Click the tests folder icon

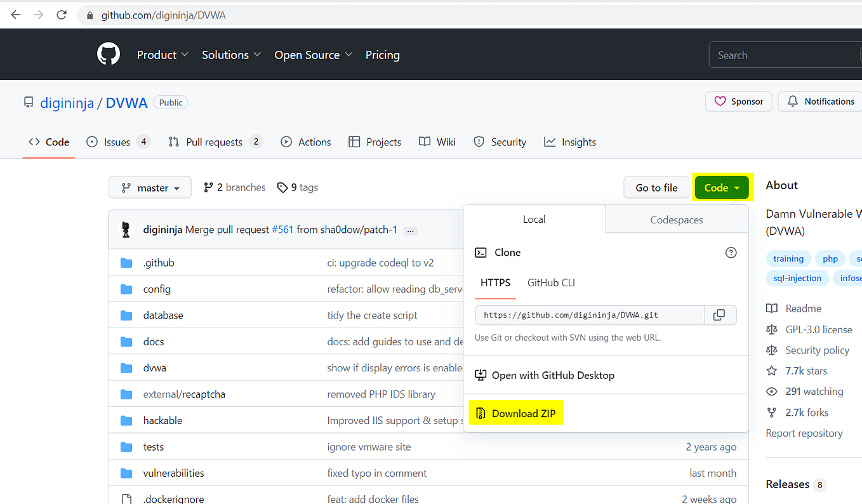click(126, 447)
